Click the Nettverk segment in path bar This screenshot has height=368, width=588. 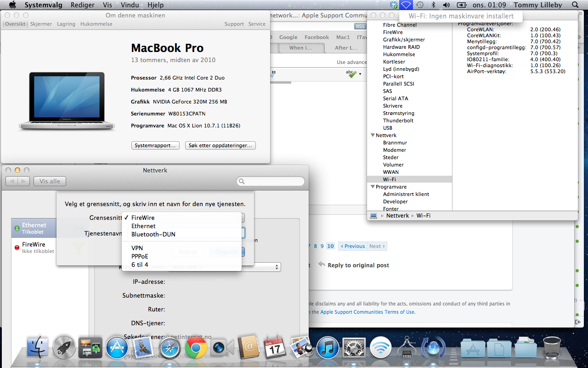pos(397,216)
